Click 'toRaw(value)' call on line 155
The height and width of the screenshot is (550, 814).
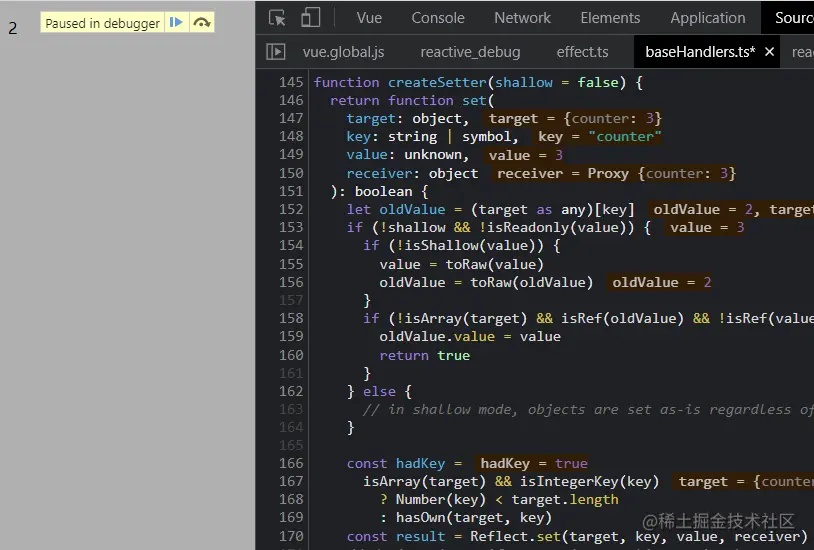494,264
